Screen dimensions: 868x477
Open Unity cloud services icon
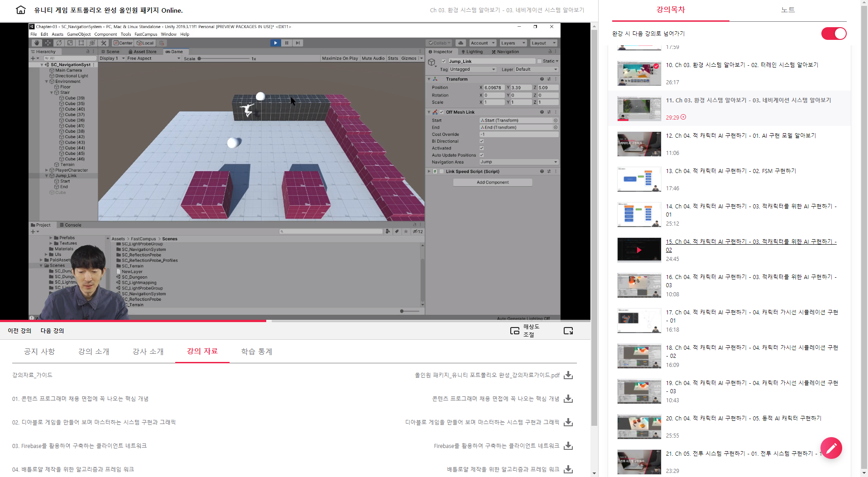pyautogui.click(x=460, y=43)
